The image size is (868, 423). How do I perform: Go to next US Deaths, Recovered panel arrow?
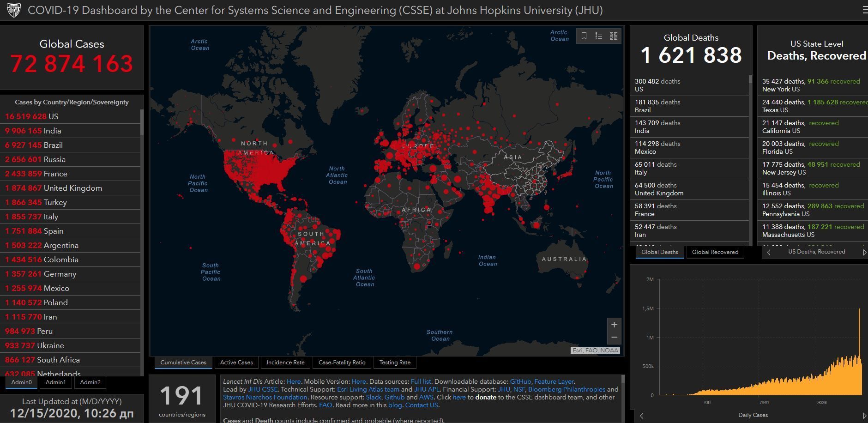click(x=864, y=252)
